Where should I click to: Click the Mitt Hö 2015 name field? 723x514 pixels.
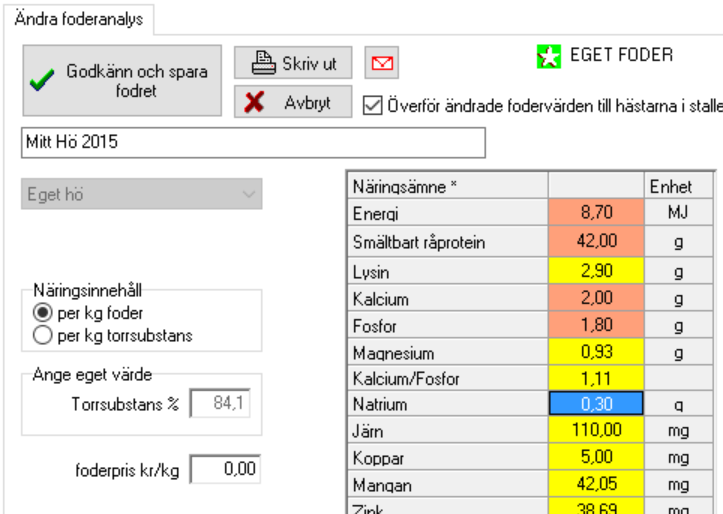[x=254, y=142]
